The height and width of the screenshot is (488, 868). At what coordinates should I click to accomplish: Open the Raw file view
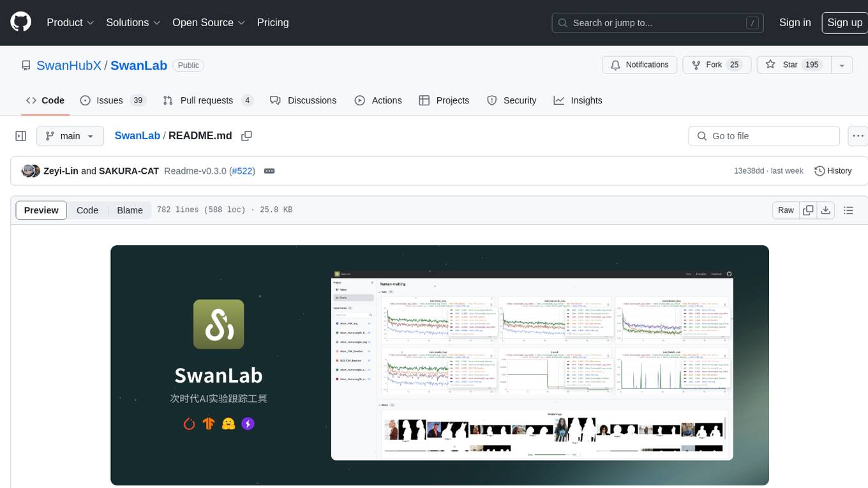[x=786, y=210]
